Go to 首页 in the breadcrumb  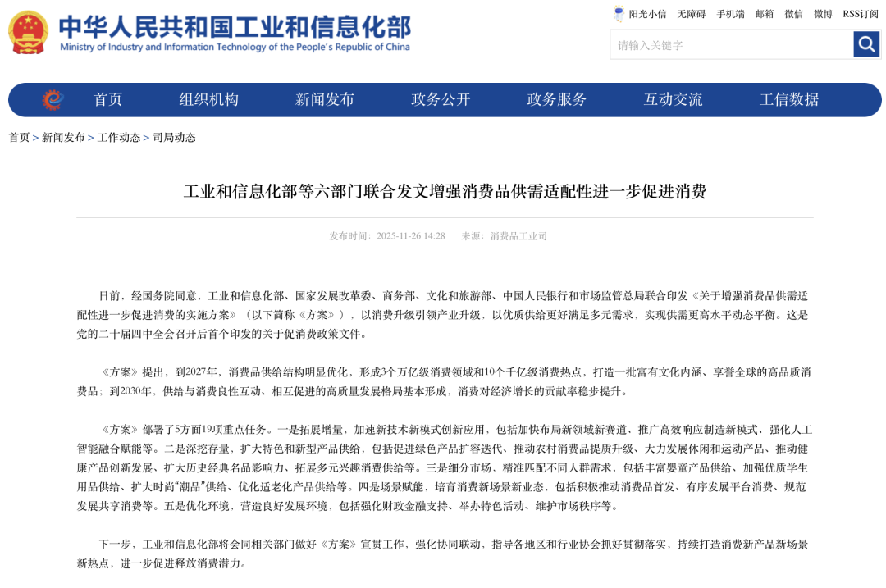[x=19, y=137]
